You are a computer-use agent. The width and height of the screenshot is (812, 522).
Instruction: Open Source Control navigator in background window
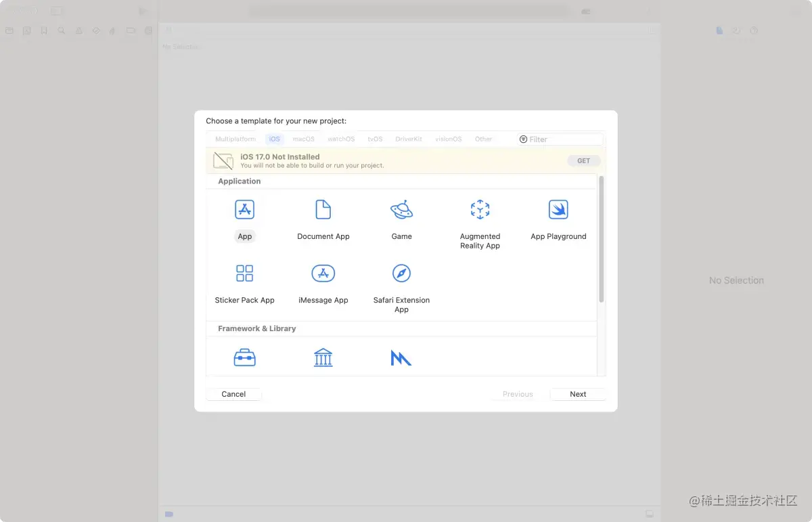(x=26, y=30)
